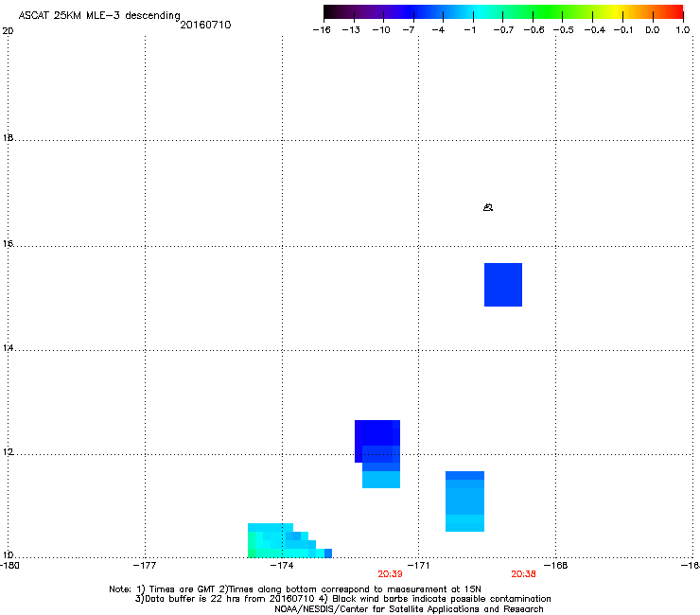The width and height of the screenshot is (700, 615).
Task: Click the note line starting 'Note: 1) Times are GMT'
Action: point(295,589)
